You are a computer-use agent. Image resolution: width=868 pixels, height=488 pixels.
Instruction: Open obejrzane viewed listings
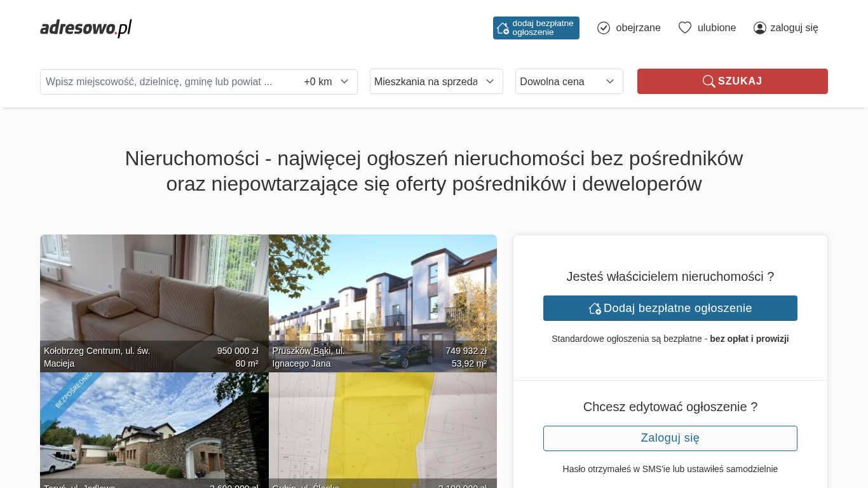(x=638, y=28)
